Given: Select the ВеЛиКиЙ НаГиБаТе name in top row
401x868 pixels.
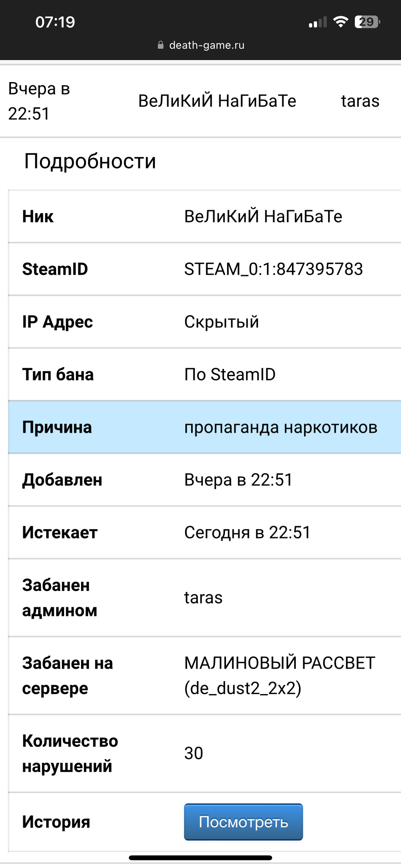Looking at the screenshot, I should coord(217,101).
